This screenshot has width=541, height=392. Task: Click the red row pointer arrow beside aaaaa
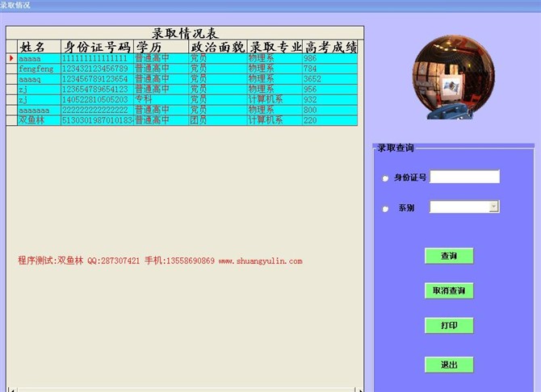pos(11,58)
